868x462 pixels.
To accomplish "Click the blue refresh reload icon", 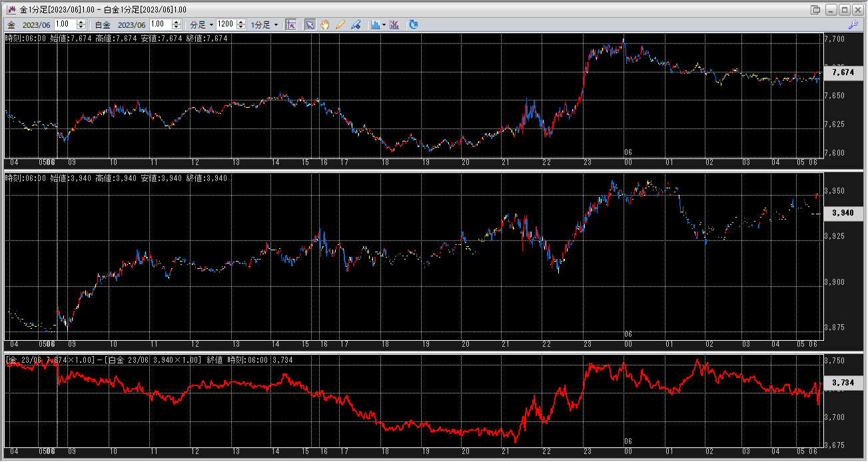I will click(x=414, y=25).
